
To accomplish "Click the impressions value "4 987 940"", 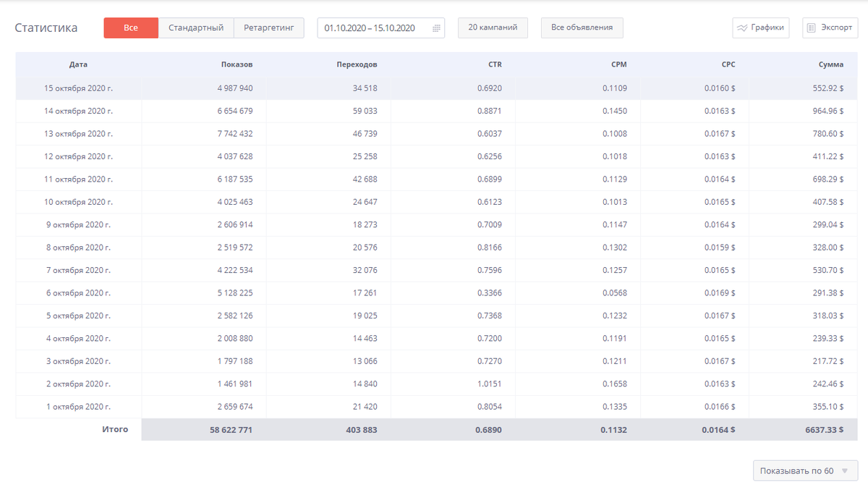I will tap(235, 88).
